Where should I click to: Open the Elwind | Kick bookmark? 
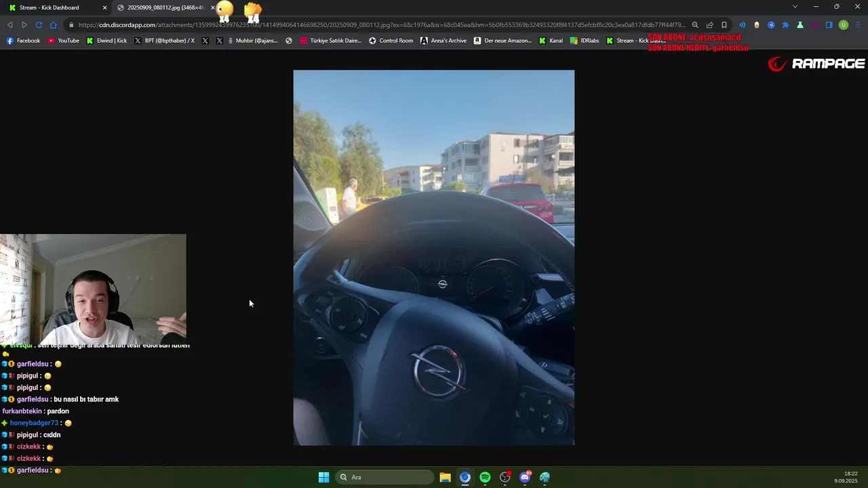[106, 41]
